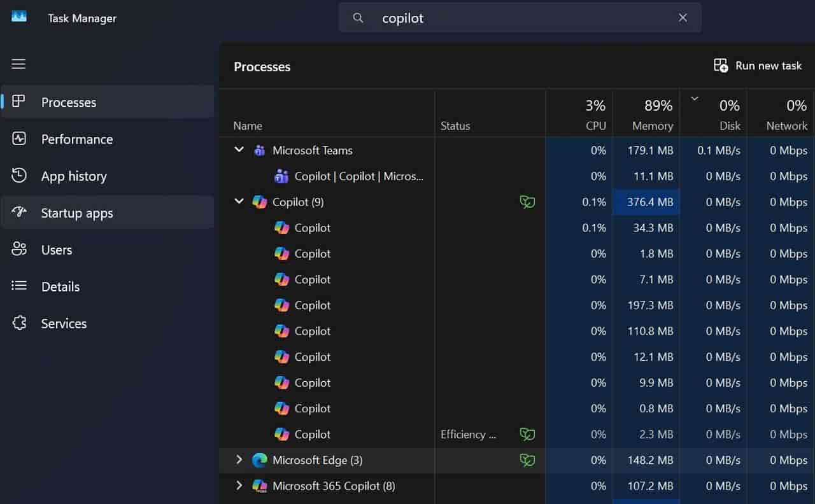
Task: Click the Task Manager app icon
Action: tap(19, 16)
